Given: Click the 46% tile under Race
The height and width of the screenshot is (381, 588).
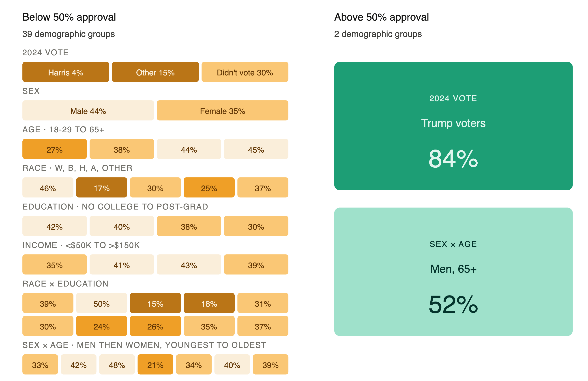Looking at the screenshot, I should [x=48, y=187].
